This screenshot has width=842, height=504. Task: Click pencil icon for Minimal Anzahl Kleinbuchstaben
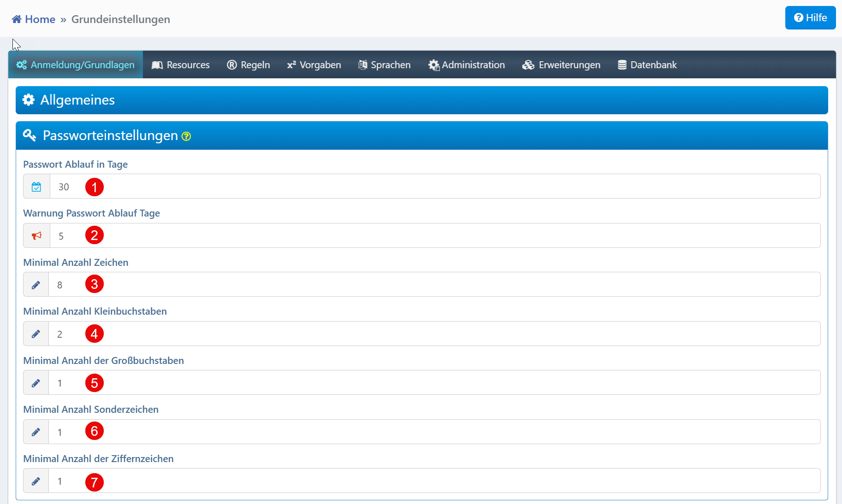pyautogui.click(x=36, y=334)
